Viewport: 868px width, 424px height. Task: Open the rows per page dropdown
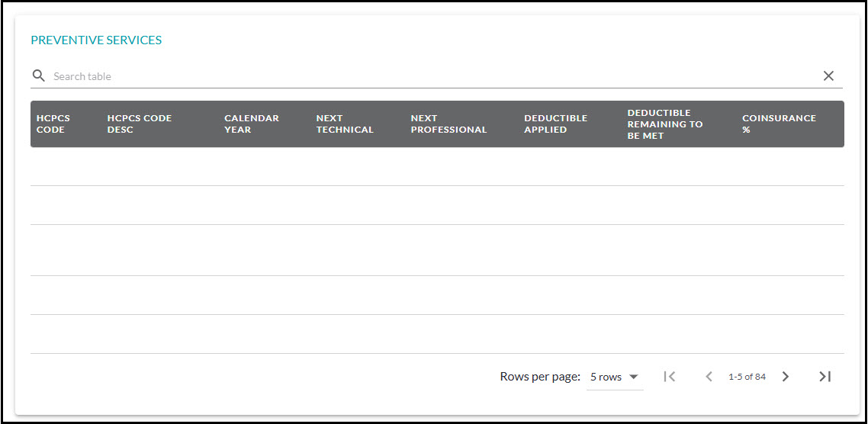pyautogui.click(x=614, y=377)
